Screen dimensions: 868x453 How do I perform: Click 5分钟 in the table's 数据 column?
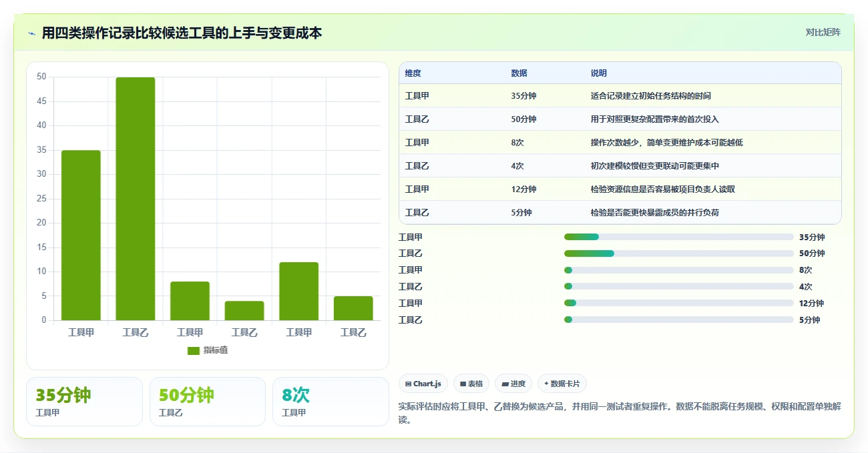click(x=521, y=213)
